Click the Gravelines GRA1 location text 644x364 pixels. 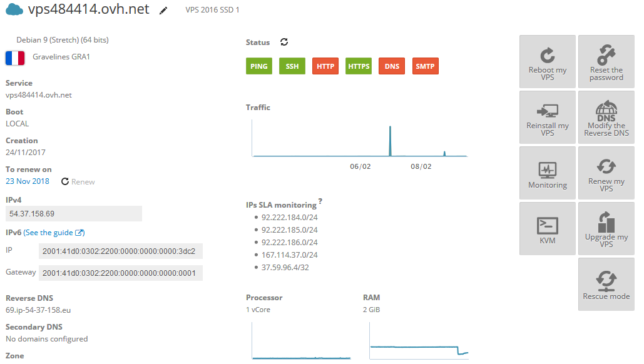click(61, 57)
